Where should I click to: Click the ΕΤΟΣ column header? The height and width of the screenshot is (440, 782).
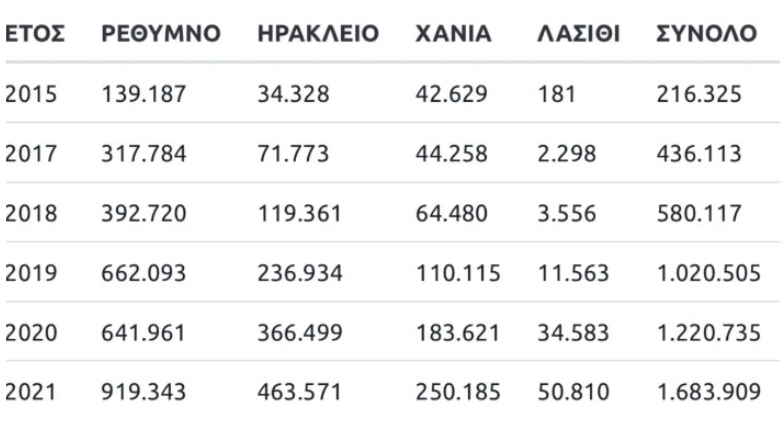click(x=35, y=34)
